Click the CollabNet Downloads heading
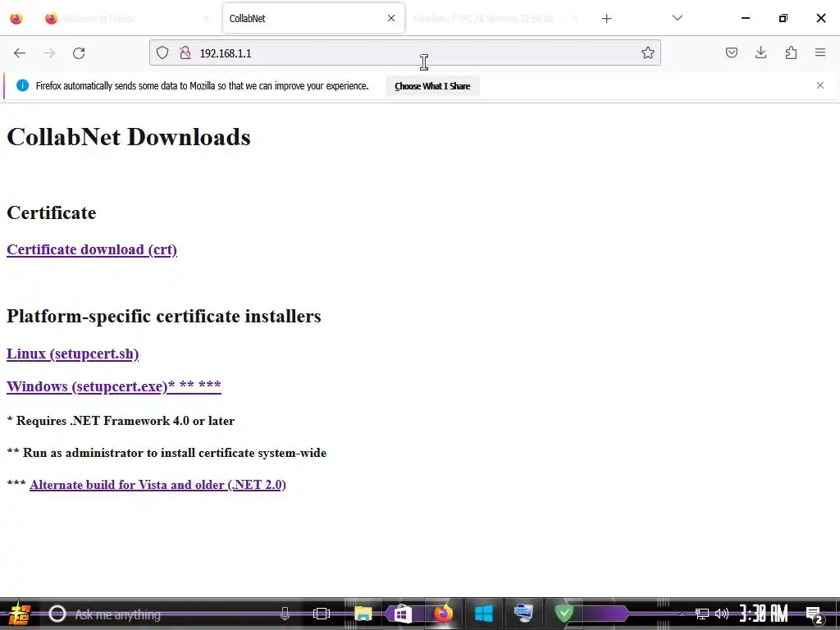The width and height of the screenshot is (840, 630). [x=129, y=137]
